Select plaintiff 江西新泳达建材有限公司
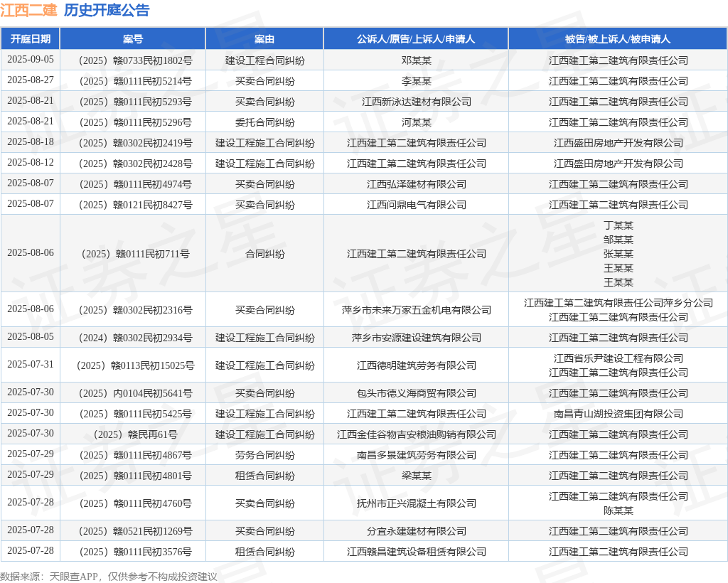The height and width of the screenshot is (583, 728). [x=417, y=102]
